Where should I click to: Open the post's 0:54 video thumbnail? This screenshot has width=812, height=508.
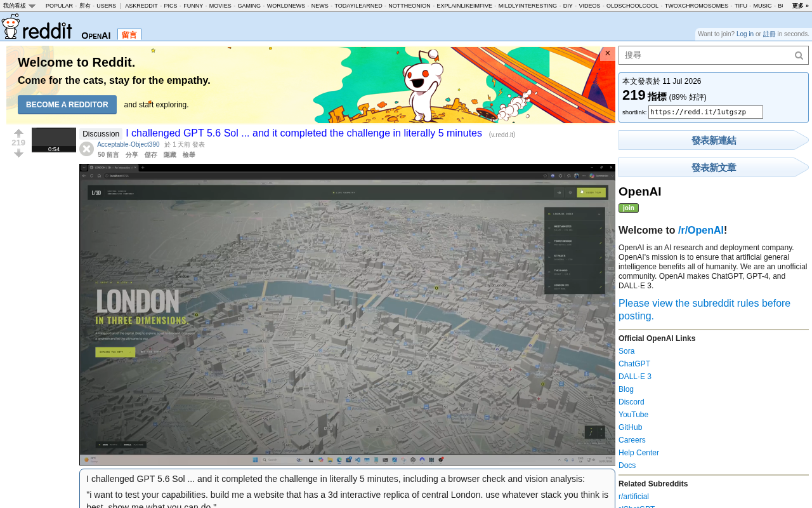click(x=54, y=140)
